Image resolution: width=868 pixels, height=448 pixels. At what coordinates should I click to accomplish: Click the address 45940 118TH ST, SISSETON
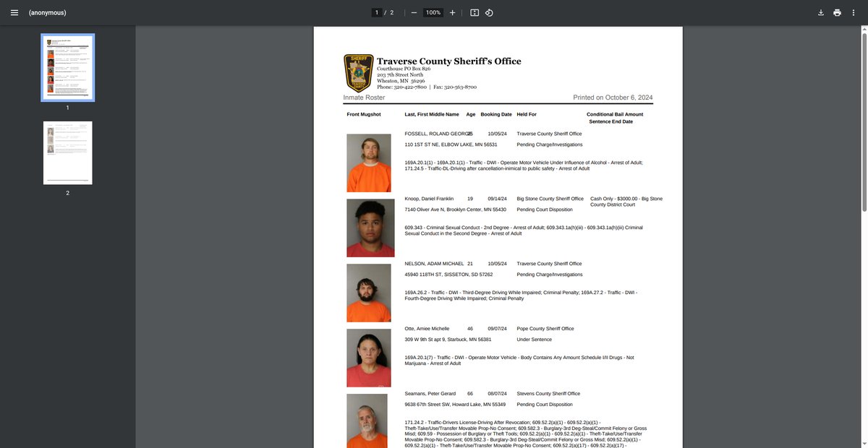point(448,275)
